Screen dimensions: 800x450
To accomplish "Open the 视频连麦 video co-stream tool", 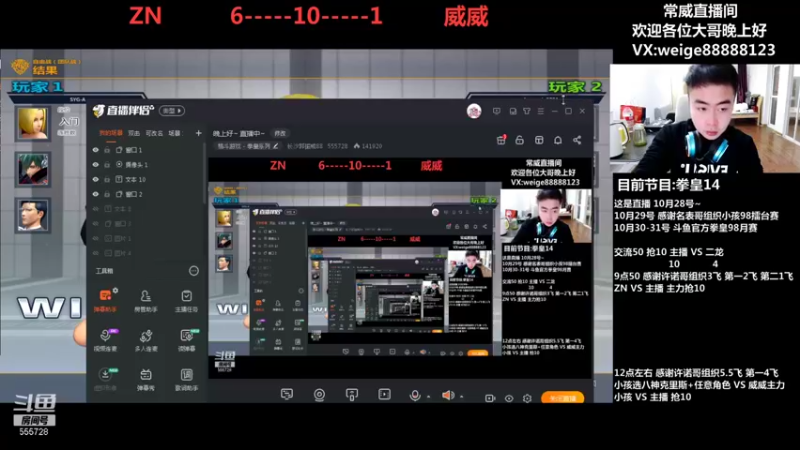I will [105, 340].
